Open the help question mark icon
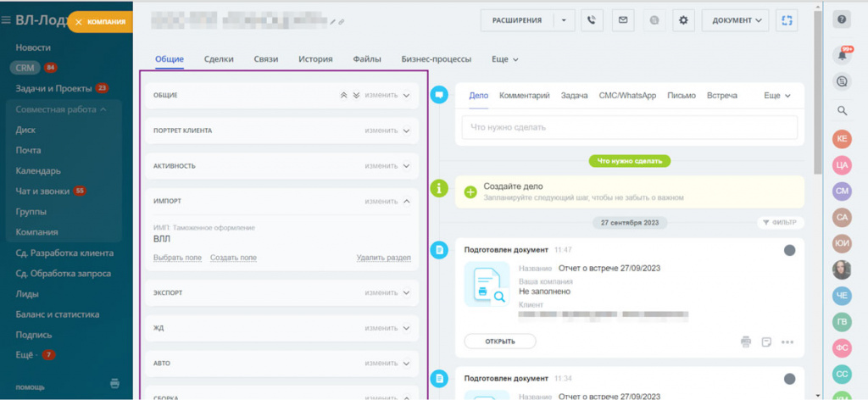868x400 pixels. tap(843, 20)
